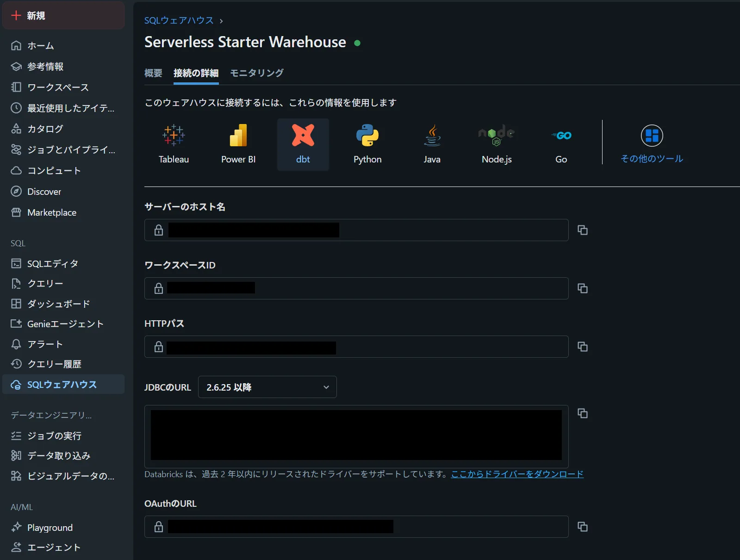
Task: Click the JDBC URL text box
Action: click(x=356, y=436)
